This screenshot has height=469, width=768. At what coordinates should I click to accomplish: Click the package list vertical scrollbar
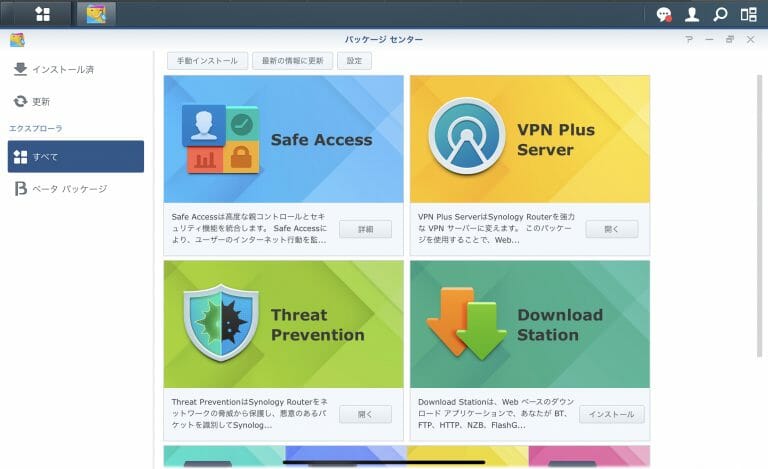click(x=759, y=215)
